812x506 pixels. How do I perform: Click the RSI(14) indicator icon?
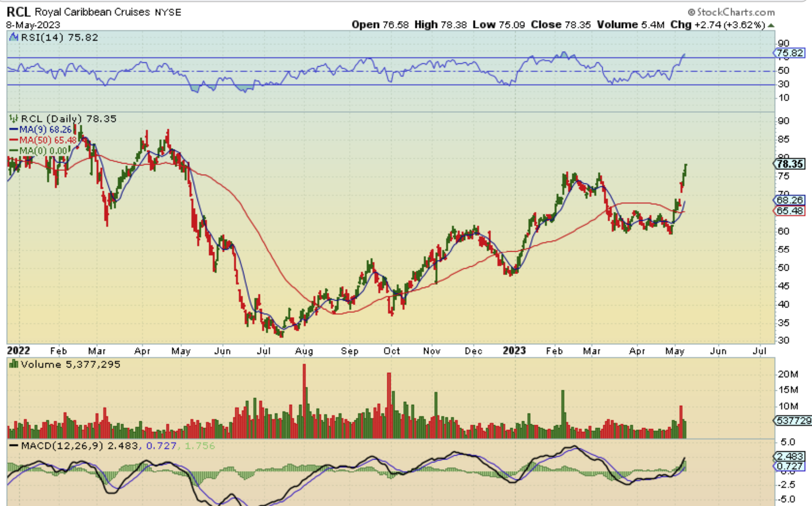(x=14, y=37)
